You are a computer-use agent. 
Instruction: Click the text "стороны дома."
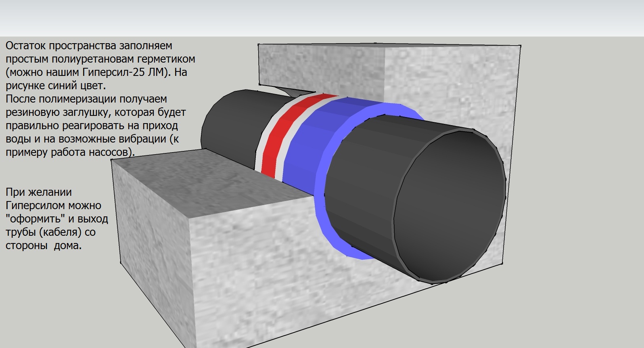(x=44, y=245)
